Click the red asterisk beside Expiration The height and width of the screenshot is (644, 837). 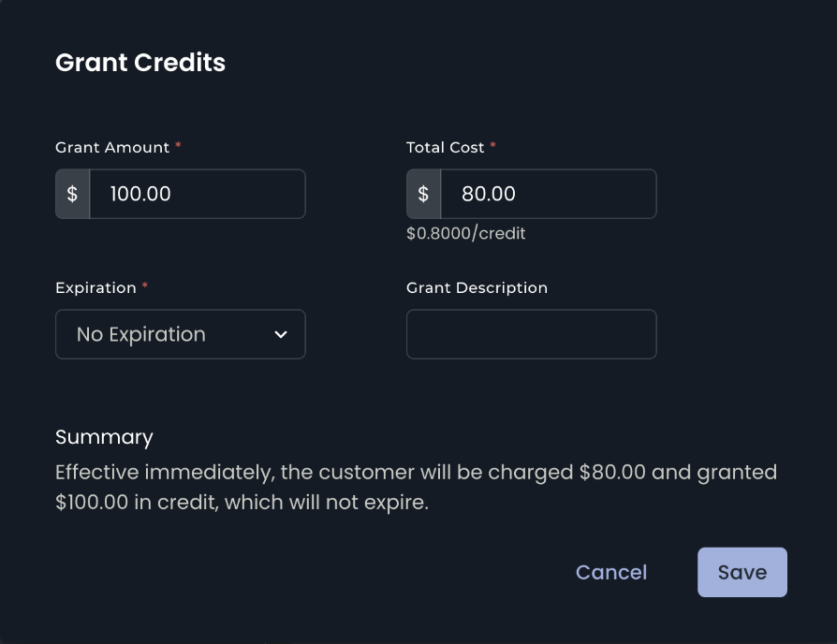[x=145, y=287]
